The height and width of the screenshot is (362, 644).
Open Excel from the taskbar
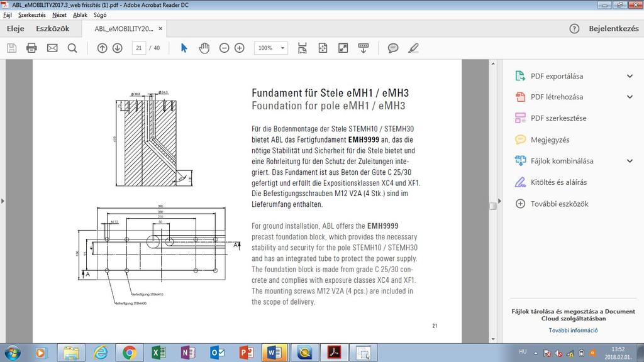coord(158,353)
